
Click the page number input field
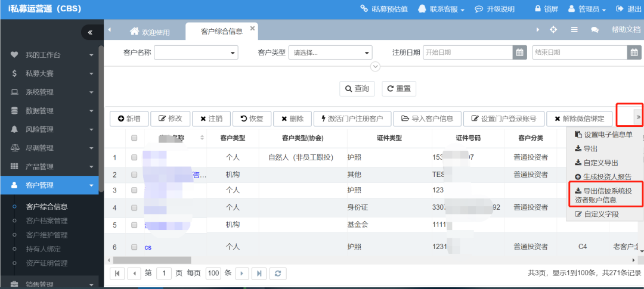(164, 274)
